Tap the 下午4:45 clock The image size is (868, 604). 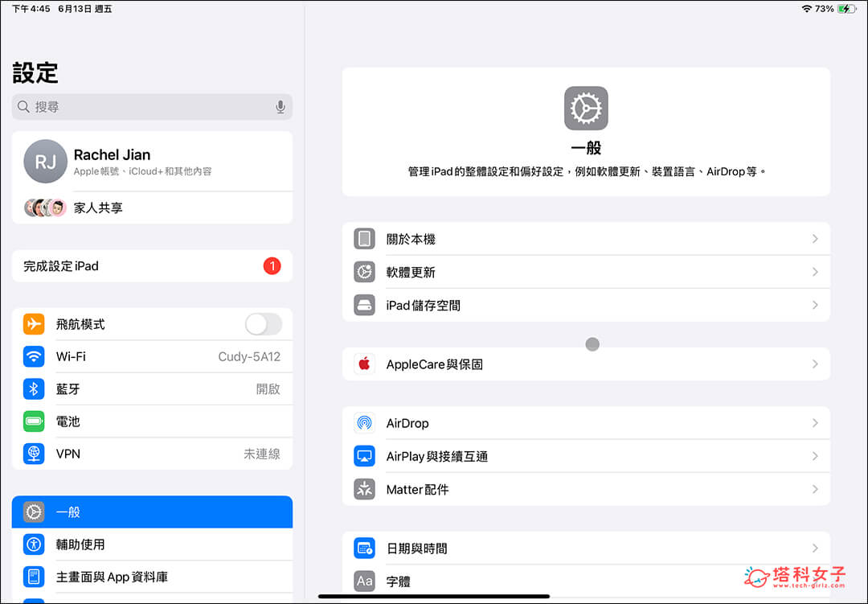point(31,9)
